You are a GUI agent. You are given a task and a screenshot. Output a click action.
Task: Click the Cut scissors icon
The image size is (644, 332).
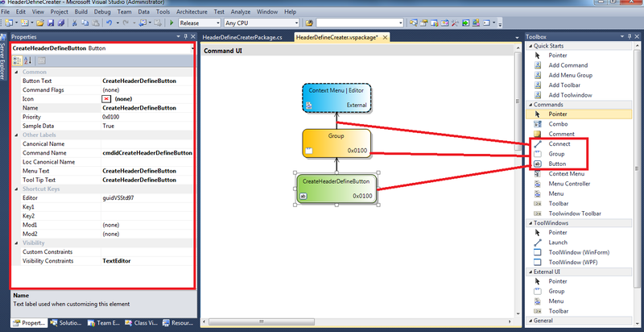(x=75, y=23)
